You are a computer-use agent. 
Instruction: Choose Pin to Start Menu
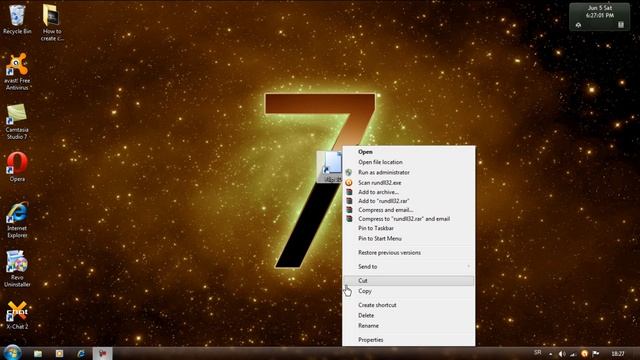[x=409, y=238]
